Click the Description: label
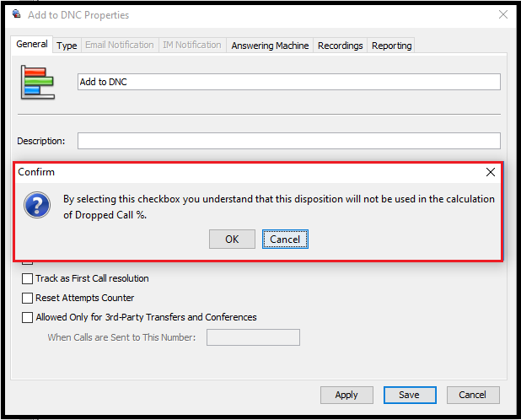 click(40, 141)
